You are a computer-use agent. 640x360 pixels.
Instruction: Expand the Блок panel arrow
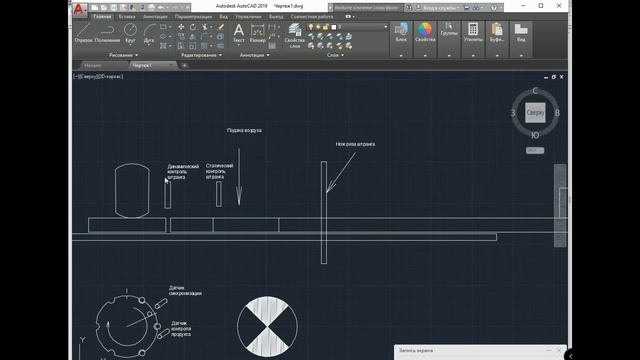click(x=401, y=55)
